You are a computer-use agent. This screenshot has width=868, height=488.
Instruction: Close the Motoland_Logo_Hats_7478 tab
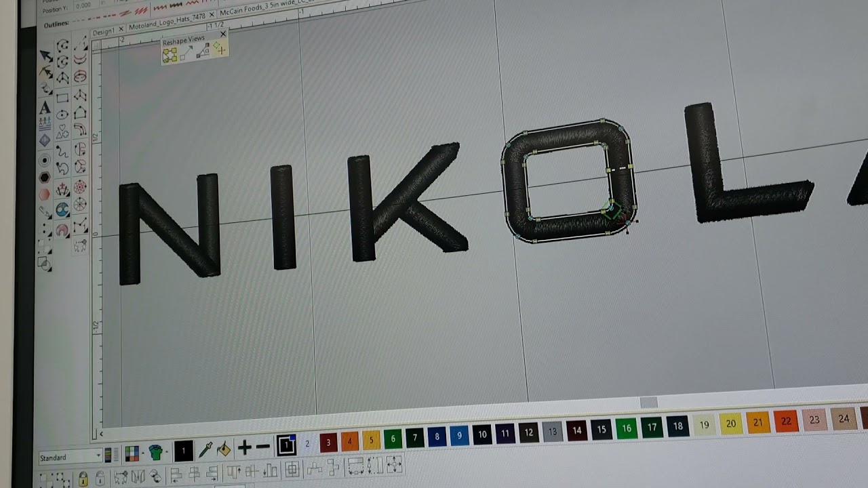click(x=211, y=15)
